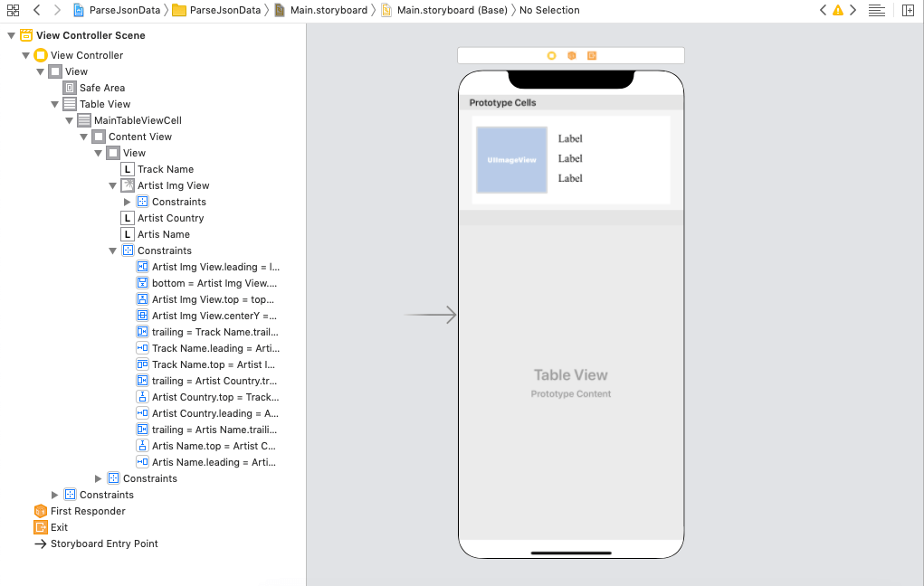Click the warning triangle in the jump bar

[x=839, y=10]
